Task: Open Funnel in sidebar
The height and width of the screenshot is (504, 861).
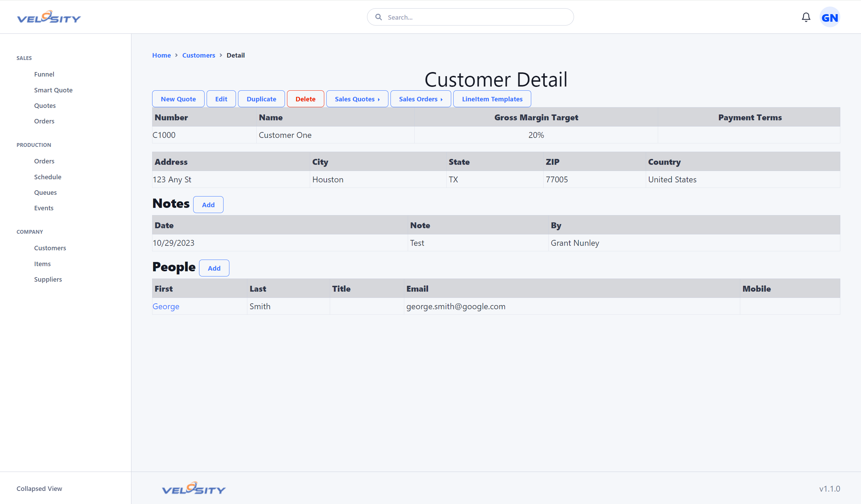Action: tap(44, 74)
